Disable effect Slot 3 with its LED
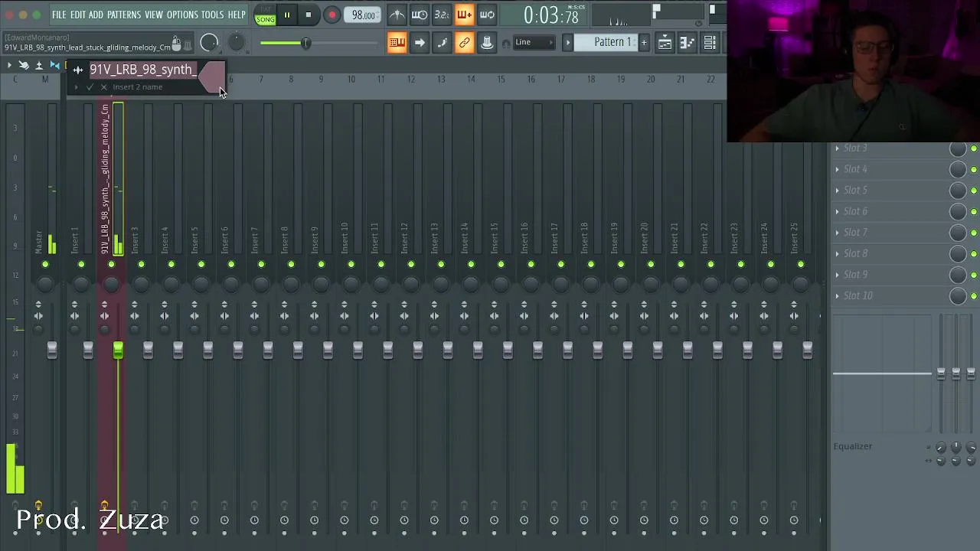The image size is (980, 551). point(974,148)
